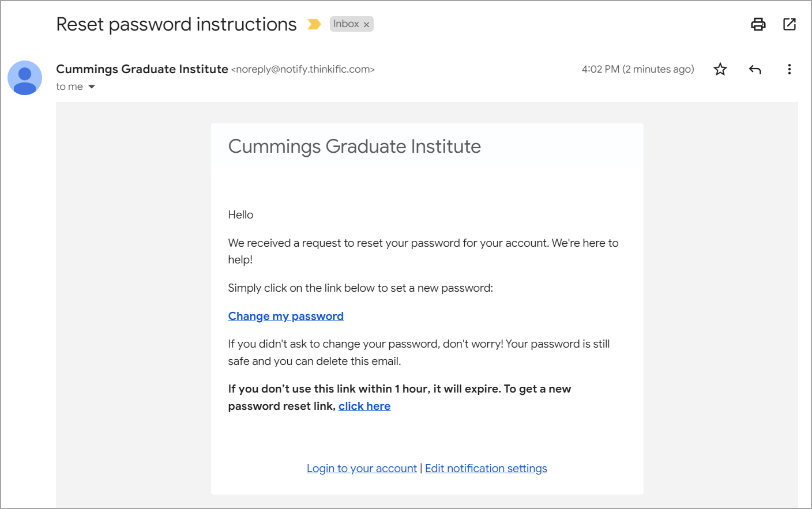This screenshot has width=812, height=509.
Task: Reply using the arrow icon
Action: [755, 69]
